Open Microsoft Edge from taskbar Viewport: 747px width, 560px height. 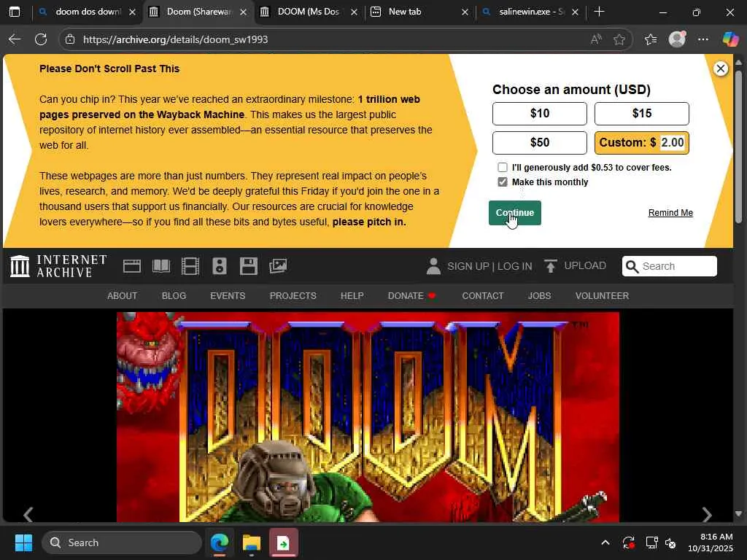220,542
